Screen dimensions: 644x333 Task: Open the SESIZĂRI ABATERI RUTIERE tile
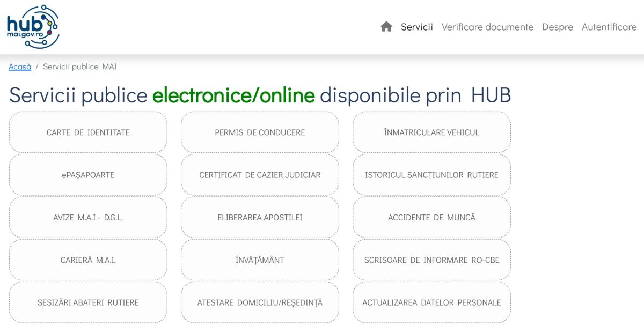[x=88, y=302]
